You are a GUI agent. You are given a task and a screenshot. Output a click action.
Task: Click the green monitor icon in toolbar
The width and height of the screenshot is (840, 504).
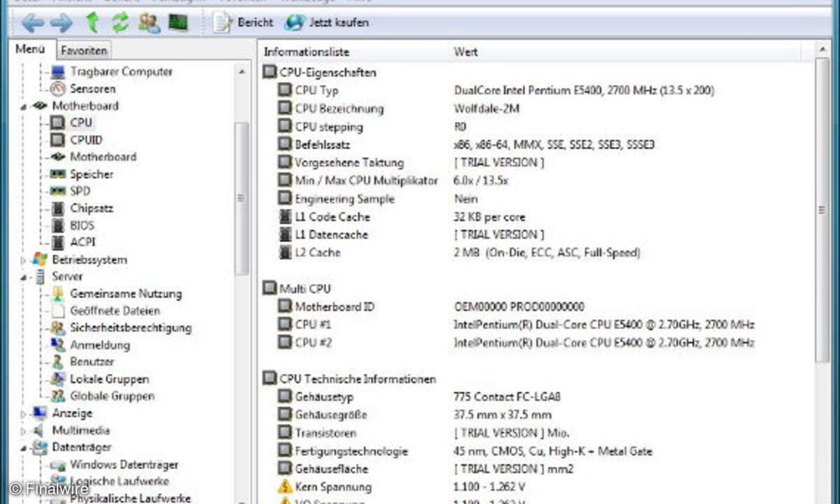tap(178, 22)
